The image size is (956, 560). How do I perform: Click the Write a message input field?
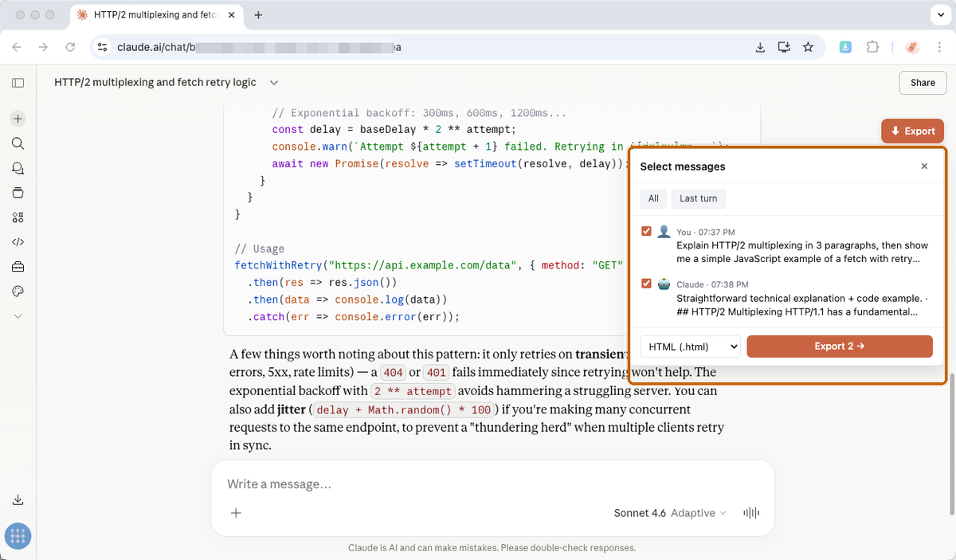coord(492,484)
